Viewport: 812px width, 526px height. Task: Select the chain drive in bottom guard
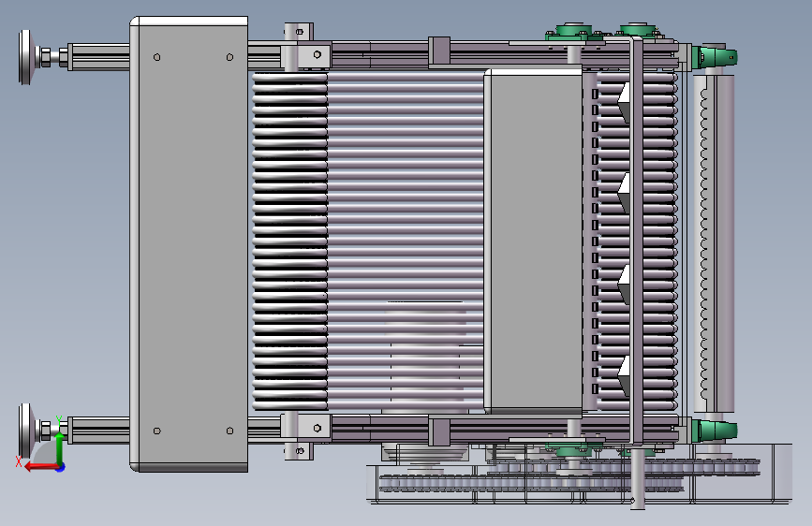point(531,483)
